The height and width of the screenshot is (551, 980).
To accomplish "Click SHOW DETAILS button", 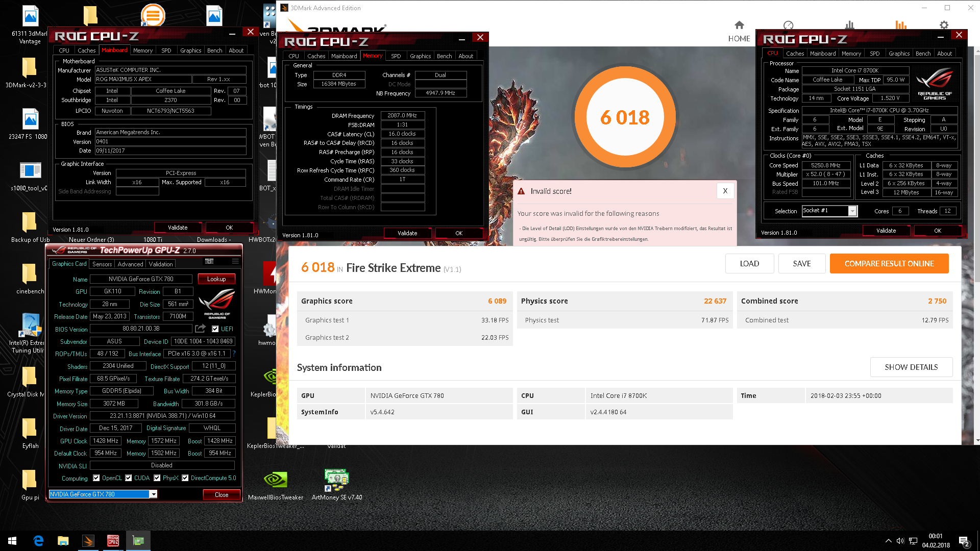I will click(911, 367).
